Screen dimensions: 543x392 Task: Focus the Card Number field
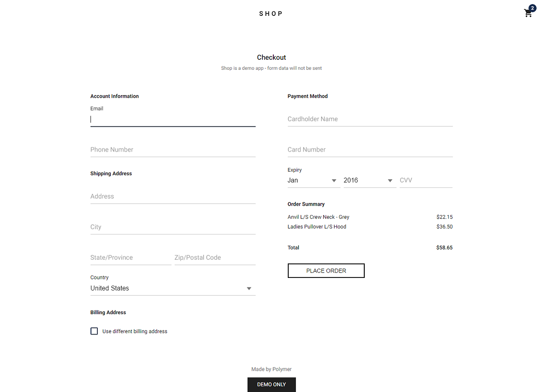[370, 150]
